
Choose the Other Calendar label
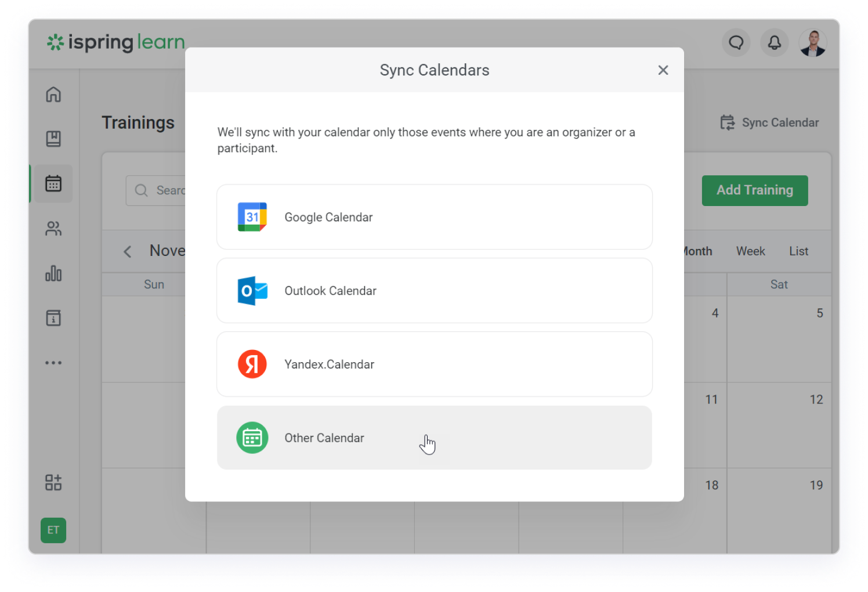(x=324, y=438)
